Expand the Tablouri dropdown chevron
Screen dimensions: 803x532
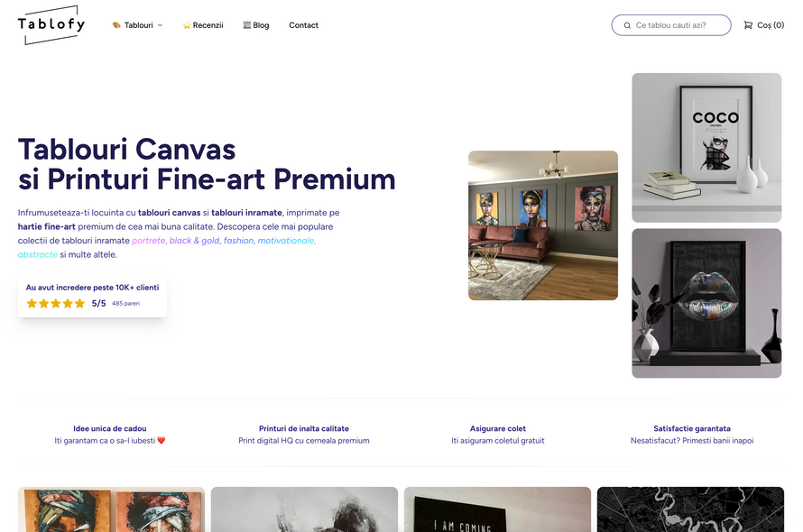[160, 25]
